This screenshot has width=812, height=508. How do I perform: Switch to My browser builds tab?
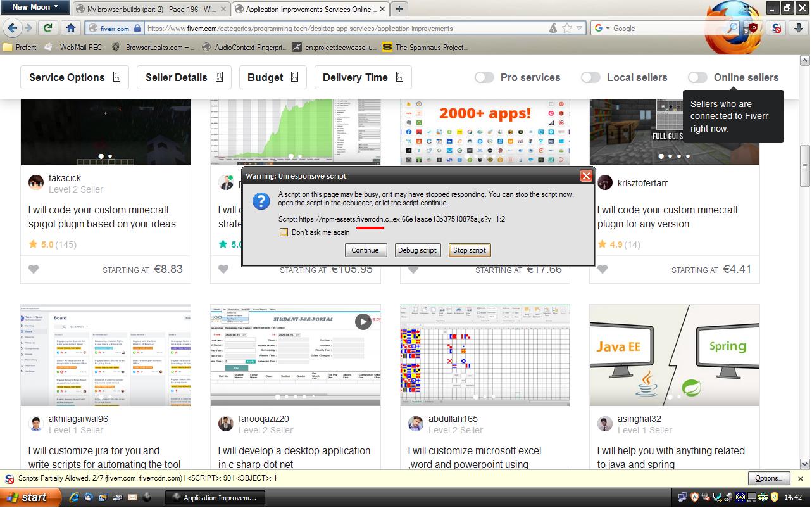coord(151,9)
